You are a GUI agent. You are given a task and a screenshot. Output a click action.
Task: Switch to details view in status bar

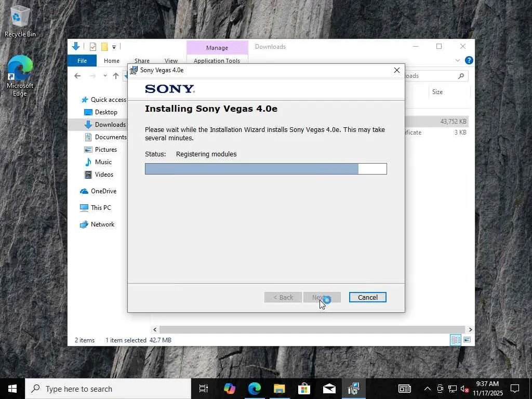point(455,340)
